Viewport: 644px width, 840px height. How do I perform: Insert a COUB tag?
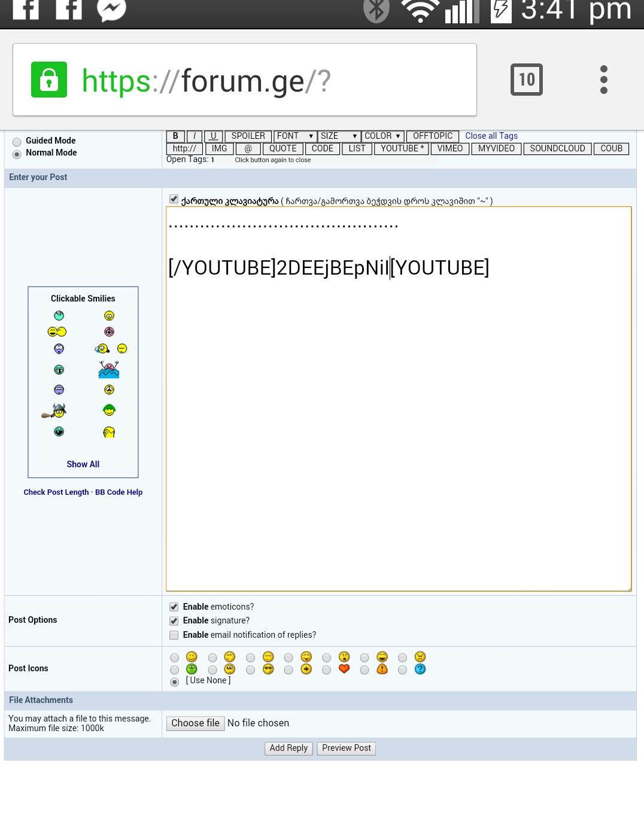pyautogui.click(x=611, y=149)
